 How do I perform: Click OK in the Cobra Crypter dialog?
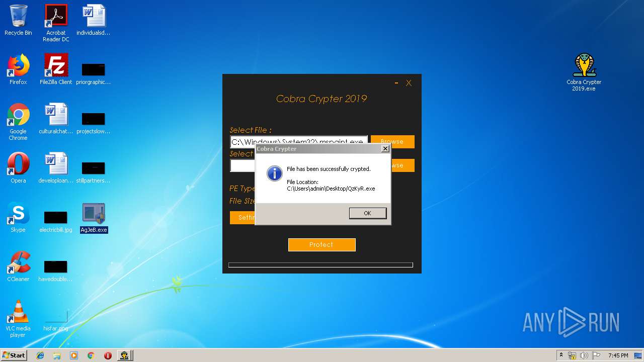[368, 213]
